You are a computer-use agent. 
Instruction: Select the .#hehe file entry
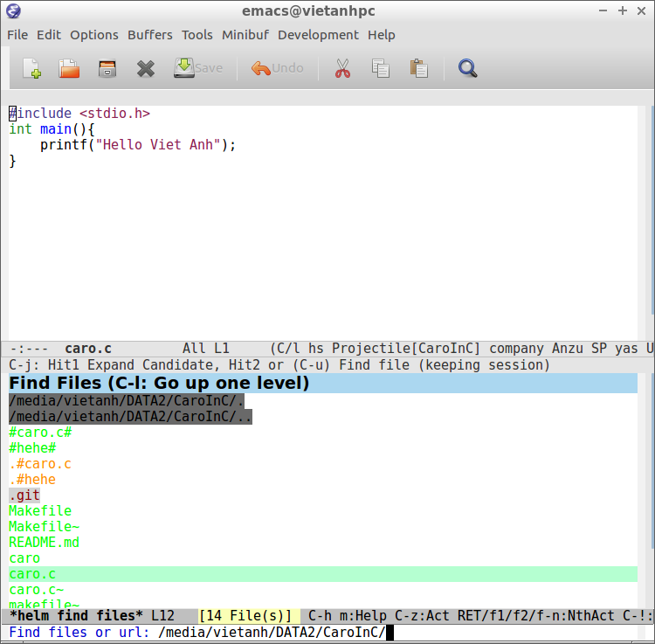[32, 480]
